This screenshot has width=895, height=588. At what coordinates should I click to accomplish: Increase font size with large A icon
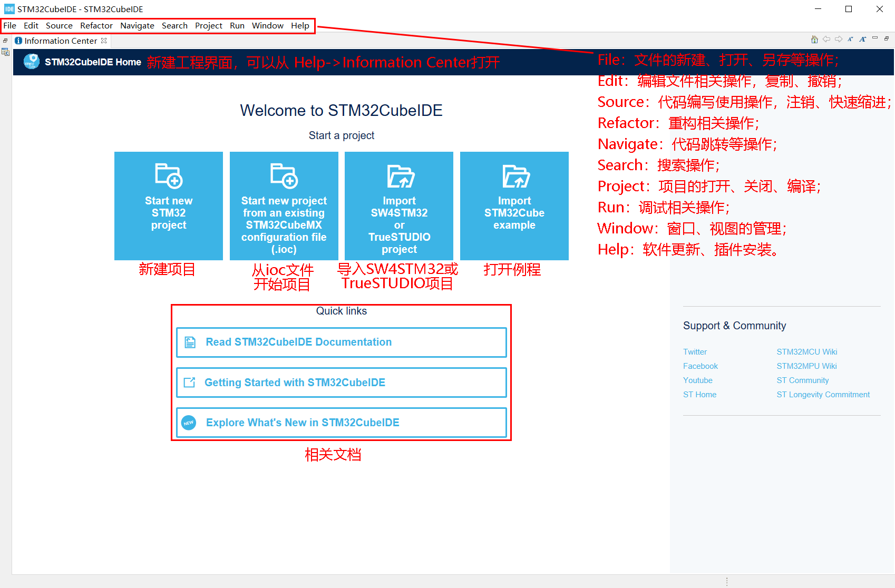pos(863,39)
